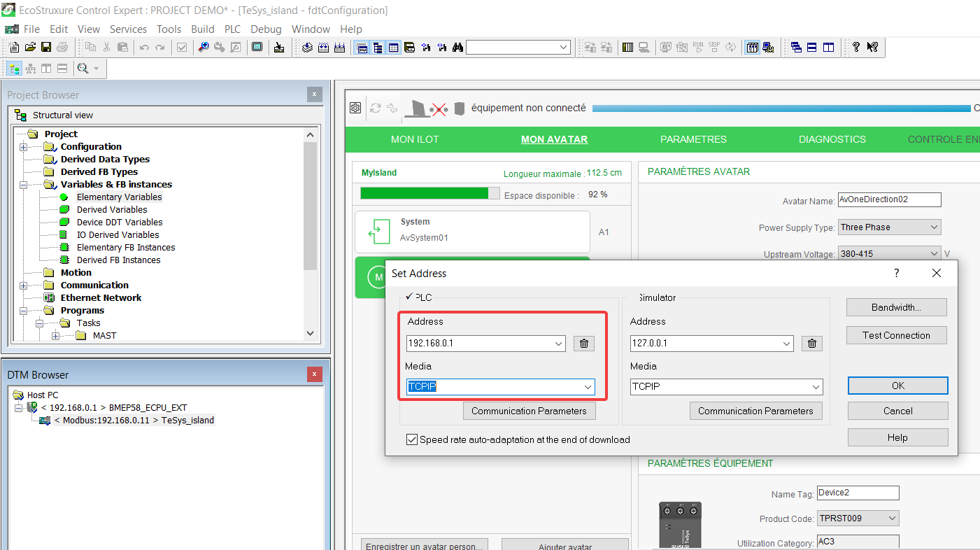Confirm the dialog with OK
The image size is (980, 550).
click(x=898, y=386)
